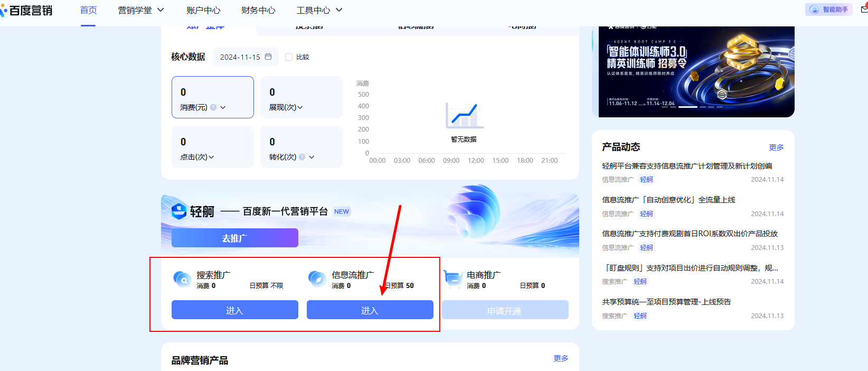
Task: Click the 转化(次) metric card
Action: (301, 147)
